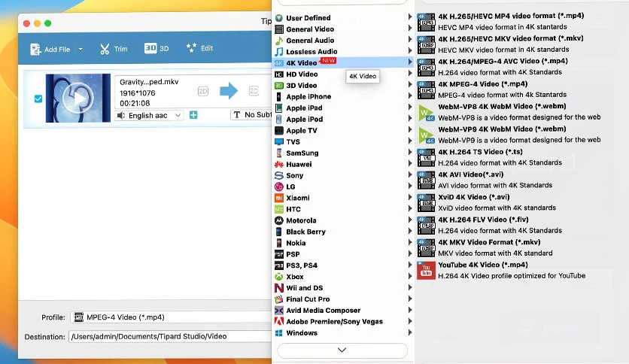Select the User Defined category
The width and height of the screenshot is (629, 364).
tap(343, 17)
